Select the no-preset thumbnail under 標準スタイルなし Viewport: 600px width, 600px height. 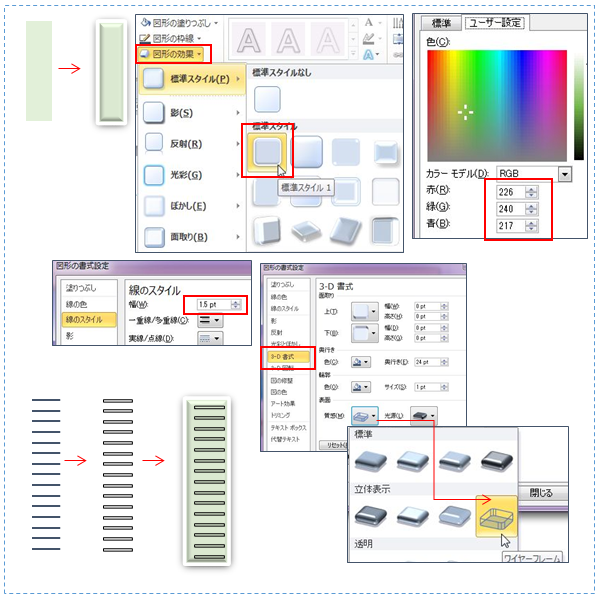tap(267, 99)
